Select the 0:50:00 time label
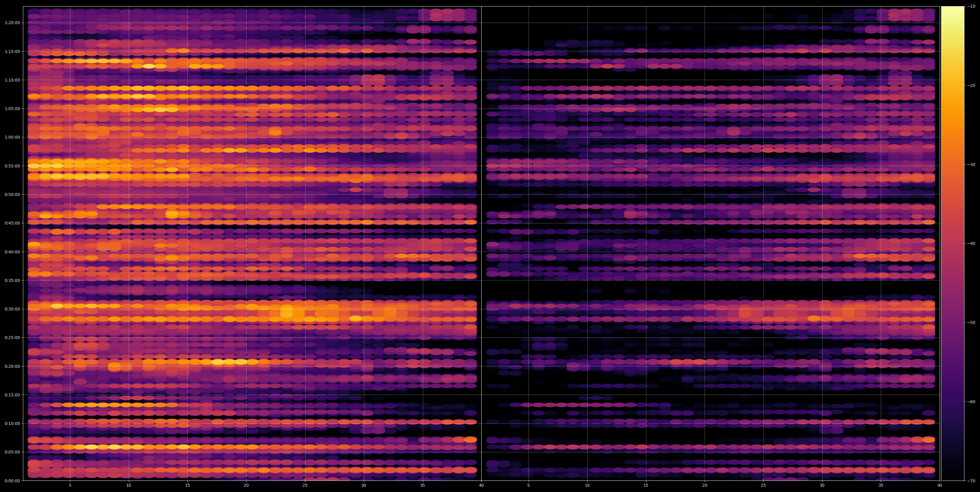The height and width of the screenshot is (492, 980). [12, 195]
